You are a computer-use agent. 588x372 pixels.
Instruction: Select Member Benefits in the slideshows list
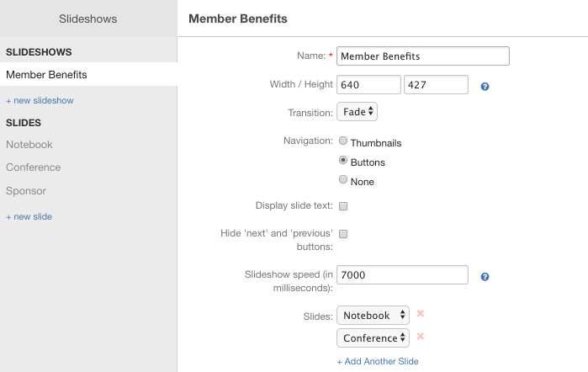pos(46,75)
